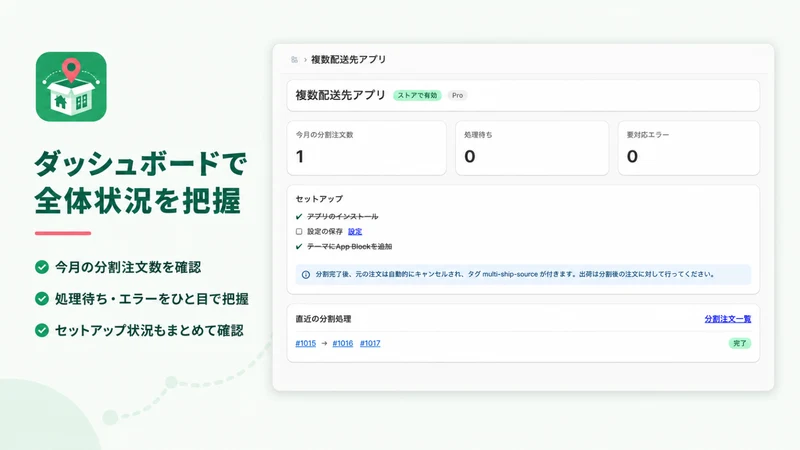
Task: Click check icon beside 今月の分割注文数を確認
Action: 42,267
